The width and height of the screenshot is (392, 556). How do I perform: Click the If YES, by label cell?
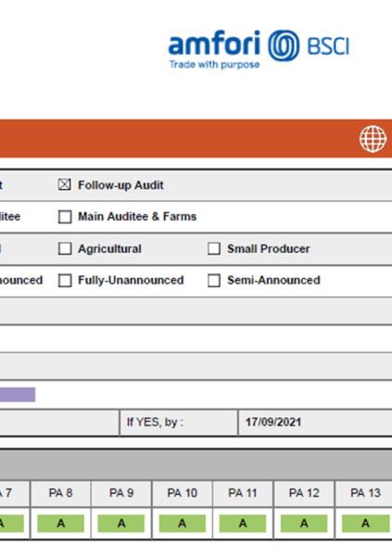[179, 423]
